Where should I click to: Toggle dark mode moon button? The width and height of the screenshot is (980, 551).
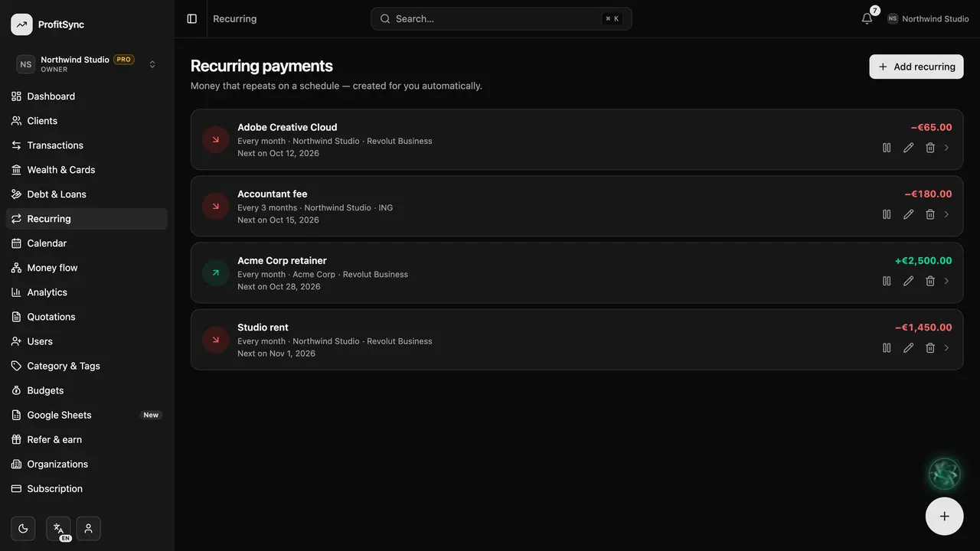tap(23, 528)
